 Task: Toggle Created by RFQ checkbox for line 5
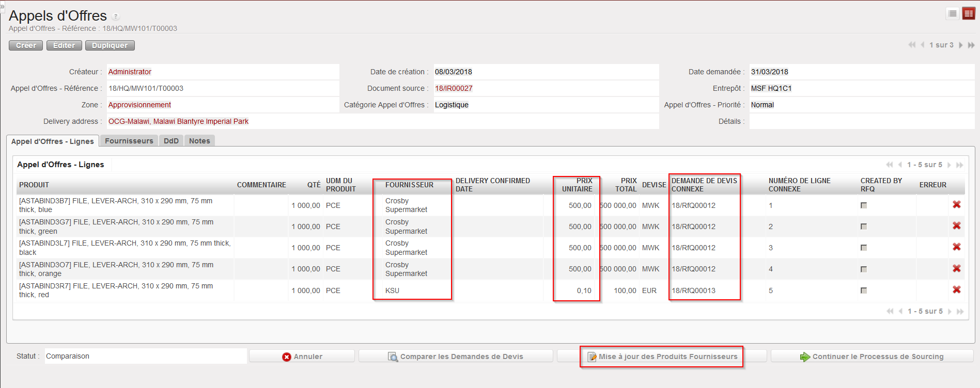coord(864,290)
